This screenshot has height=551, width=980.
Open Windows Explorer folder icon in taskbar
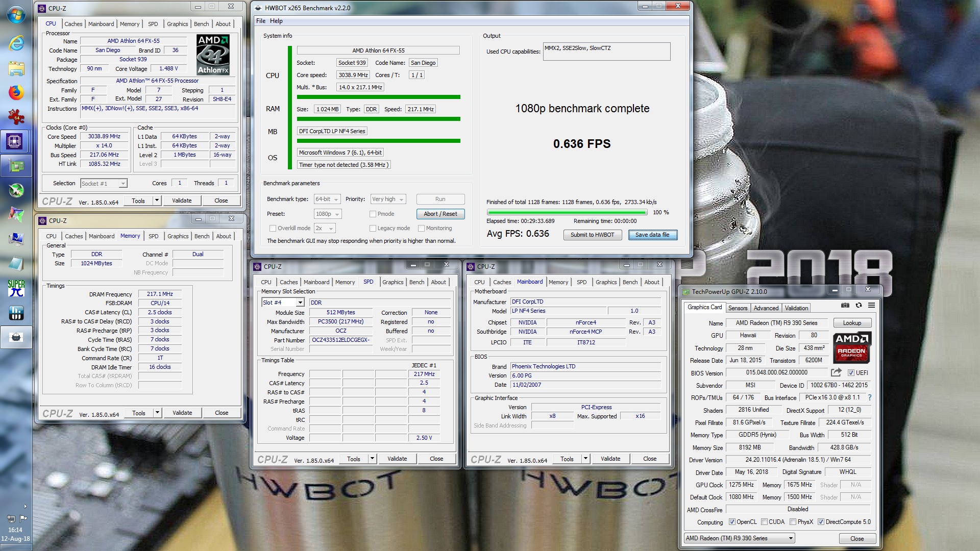[x=16, y=68]
